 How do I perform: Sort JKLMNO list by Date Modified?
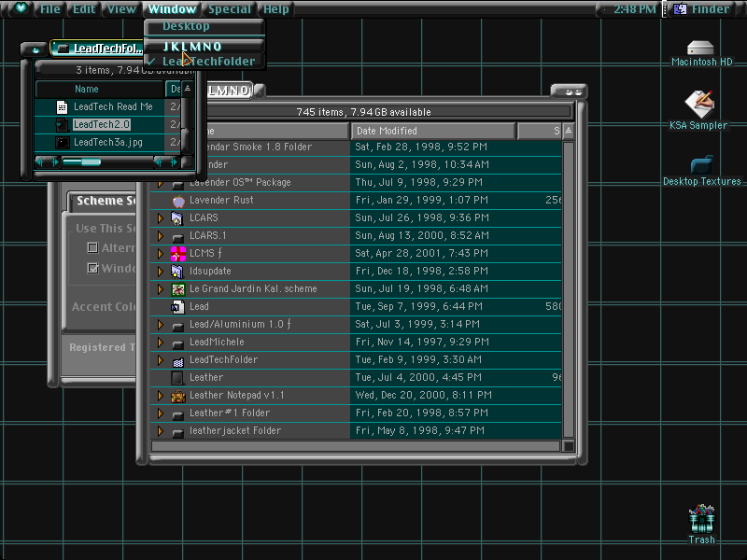(x=432, y=131)
